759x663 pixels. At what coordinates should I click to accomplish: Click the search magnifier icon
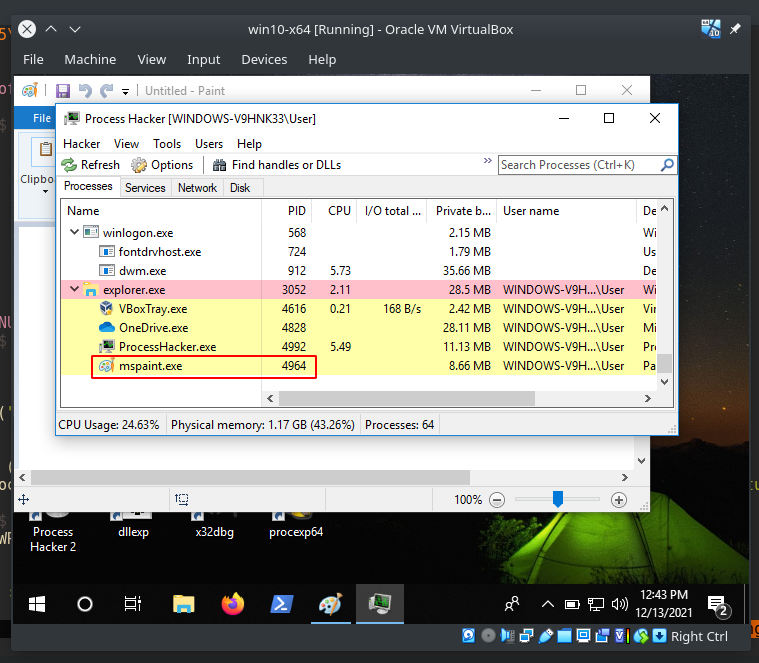click(667, 165)
